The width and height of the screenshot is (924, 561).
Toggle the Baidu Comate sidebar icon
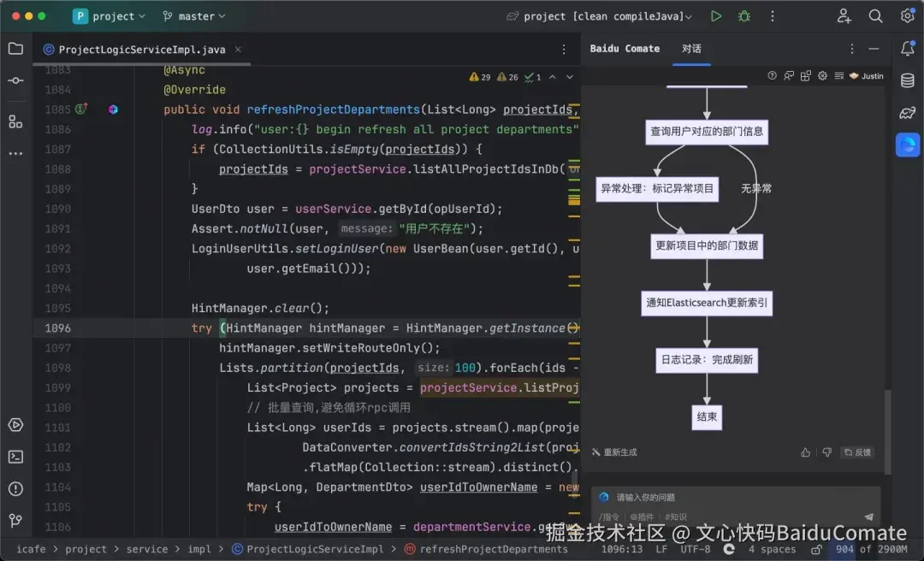coord(908,145)
